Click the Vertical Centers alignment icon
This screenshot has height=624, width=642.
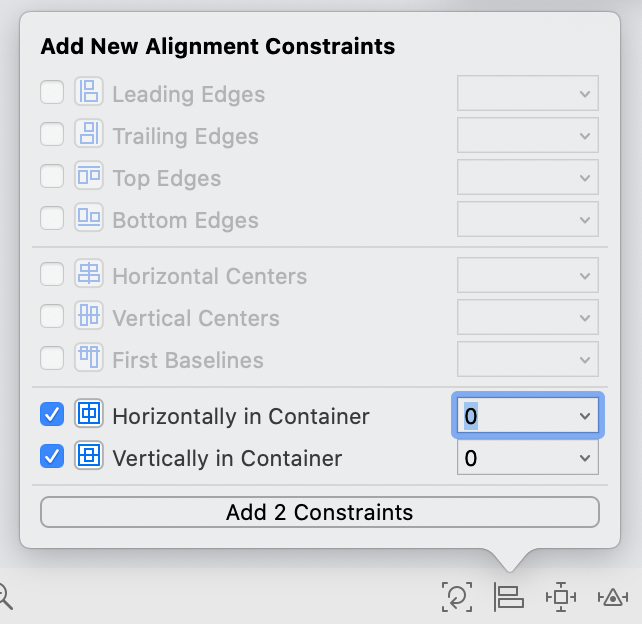89,317
